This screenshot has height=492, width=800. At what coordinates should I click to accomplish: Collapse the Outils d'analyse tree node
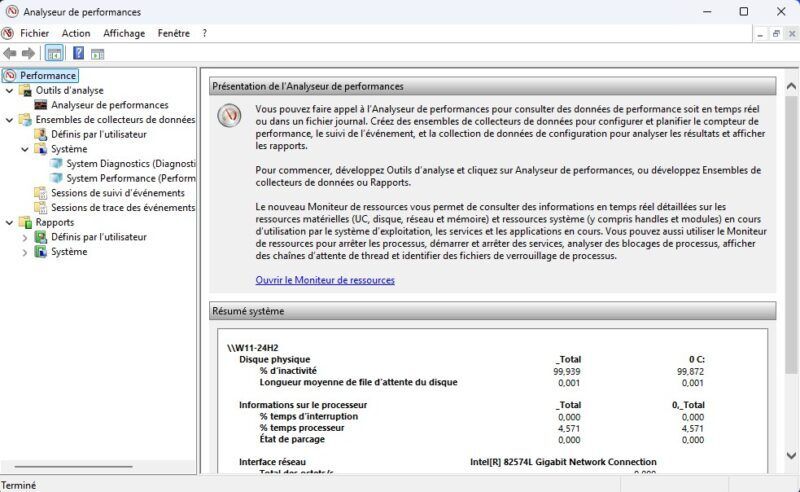9,90
